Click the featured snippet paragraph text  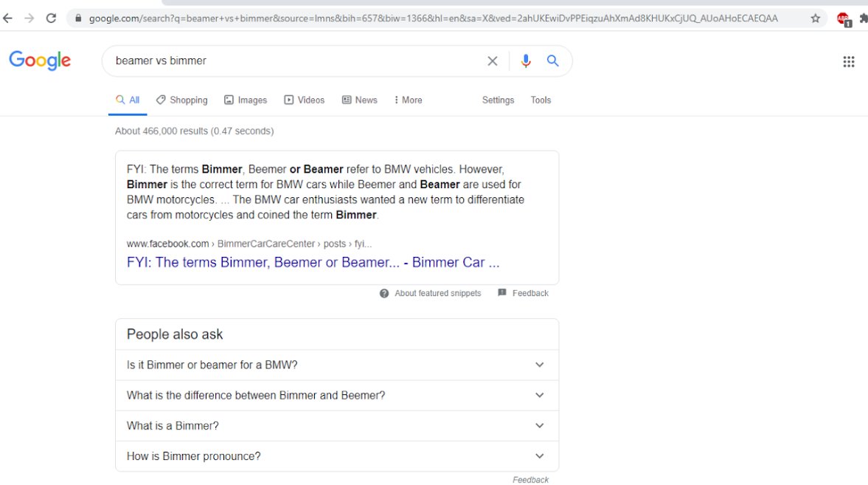325,192
